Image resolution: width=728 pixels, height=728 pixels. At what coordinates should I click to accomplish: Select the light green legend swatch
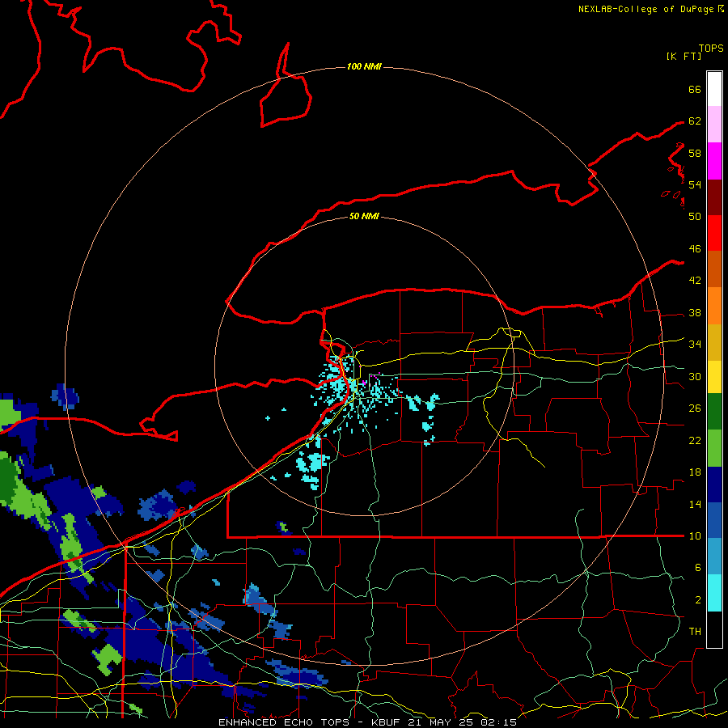point(714,448)
